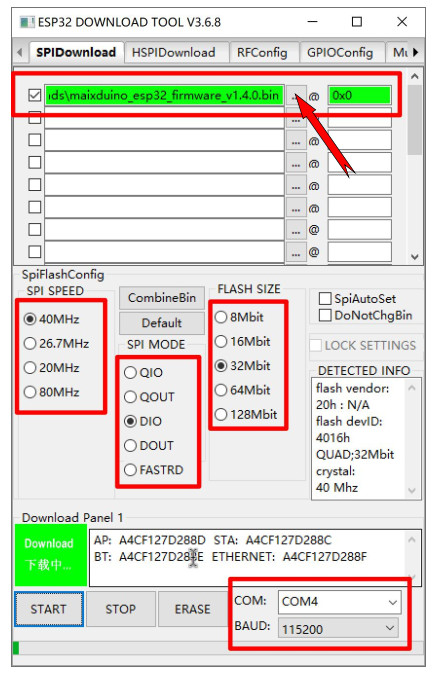Click browse button on the last file row
437x675 pixels.
pos(295,253)
